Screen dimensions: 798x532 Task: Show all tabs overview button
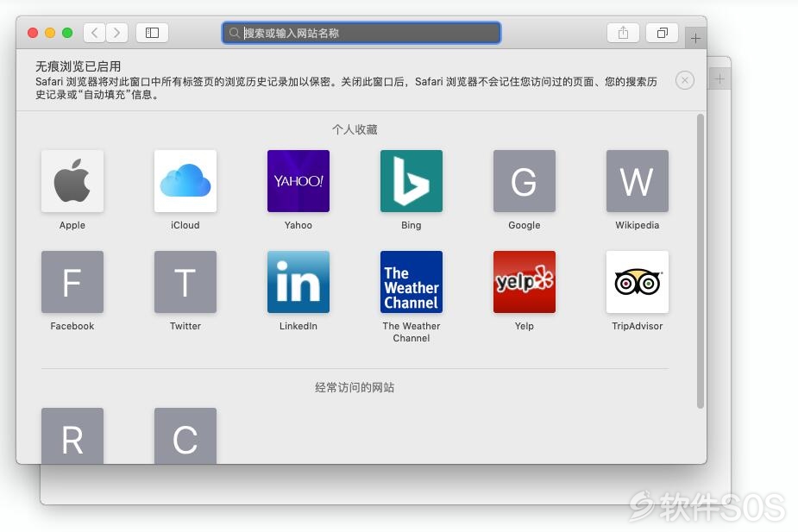tap(662, 33)
